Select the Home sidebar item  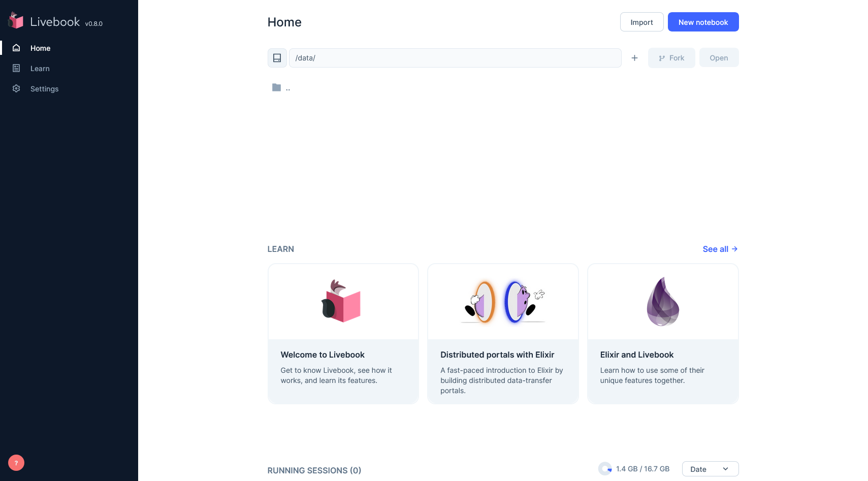(41, 48)
